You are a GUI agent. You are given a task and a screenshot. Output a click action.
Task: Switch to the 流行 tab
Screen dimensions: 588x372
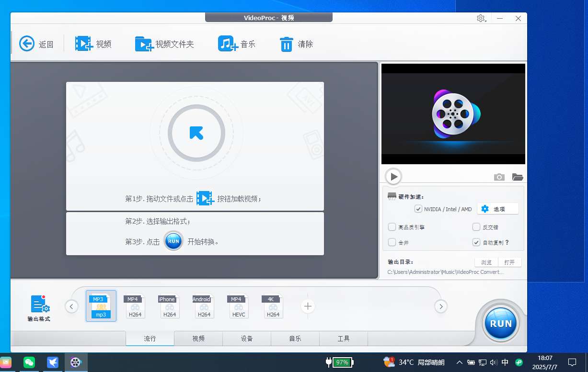click(x=150, y=338)
